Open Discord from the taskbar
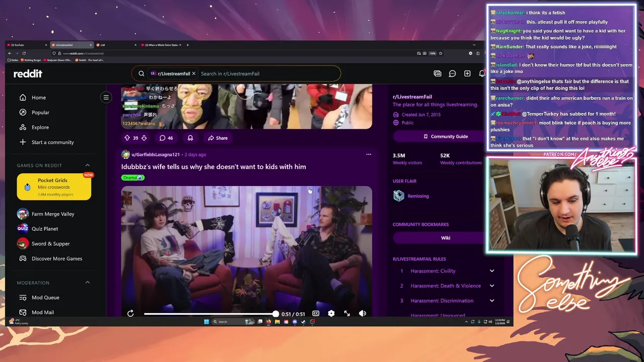The image size is (644, 362). tap(295, 322)
